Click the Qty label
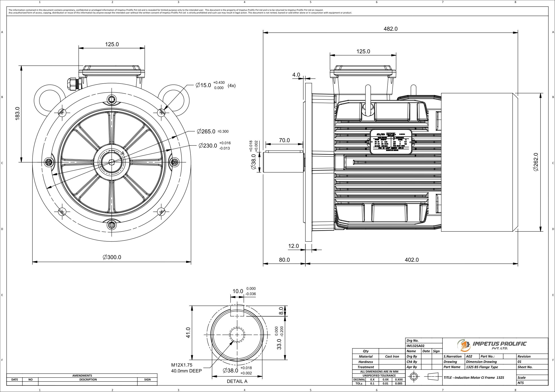Screen dimensions: 555x392 (366, 351)
